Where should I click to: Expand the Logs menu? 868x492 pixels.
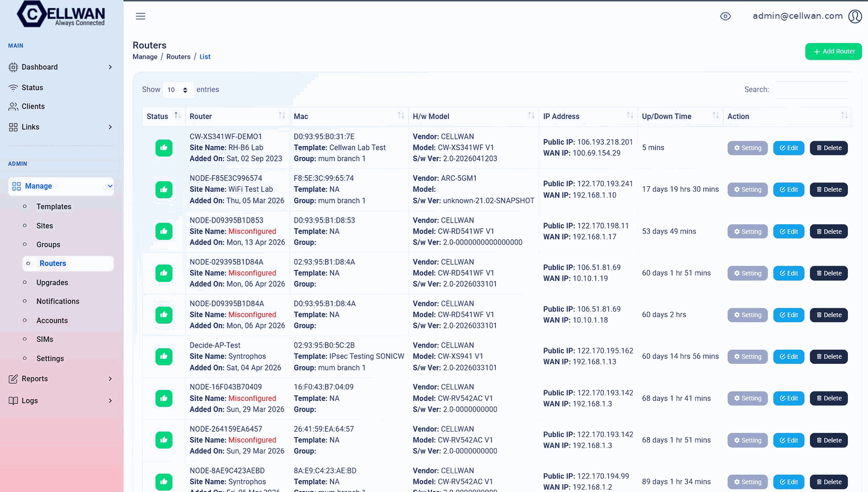point(61,401)
